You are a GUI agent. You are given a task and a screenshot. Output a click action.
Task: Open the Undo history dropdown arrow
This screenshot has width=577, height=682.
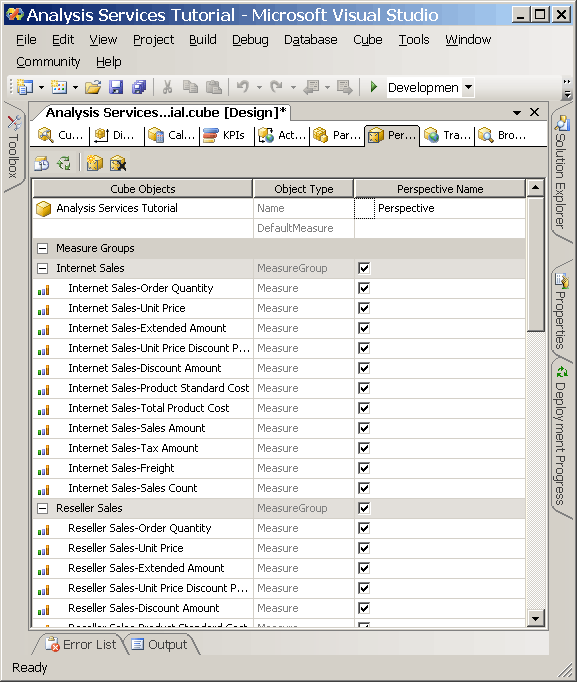point(259,87)
